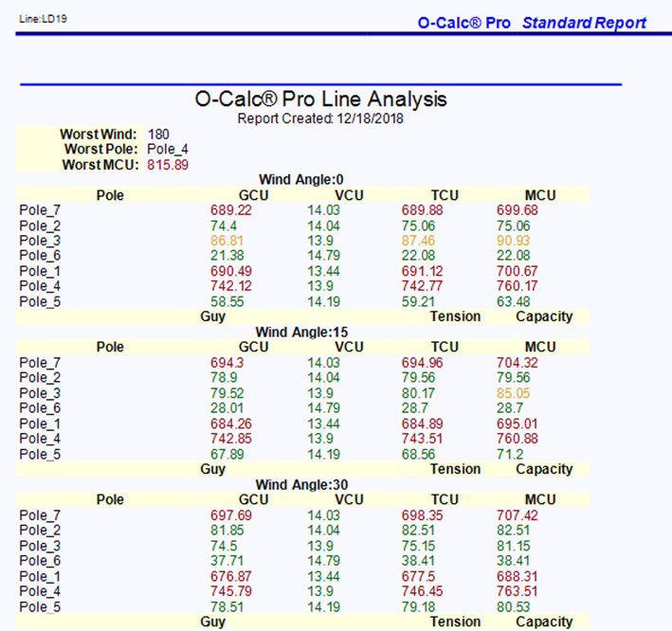Click GCU value 697.69
This screenshot has width=672, height=631.
point(230,515)
